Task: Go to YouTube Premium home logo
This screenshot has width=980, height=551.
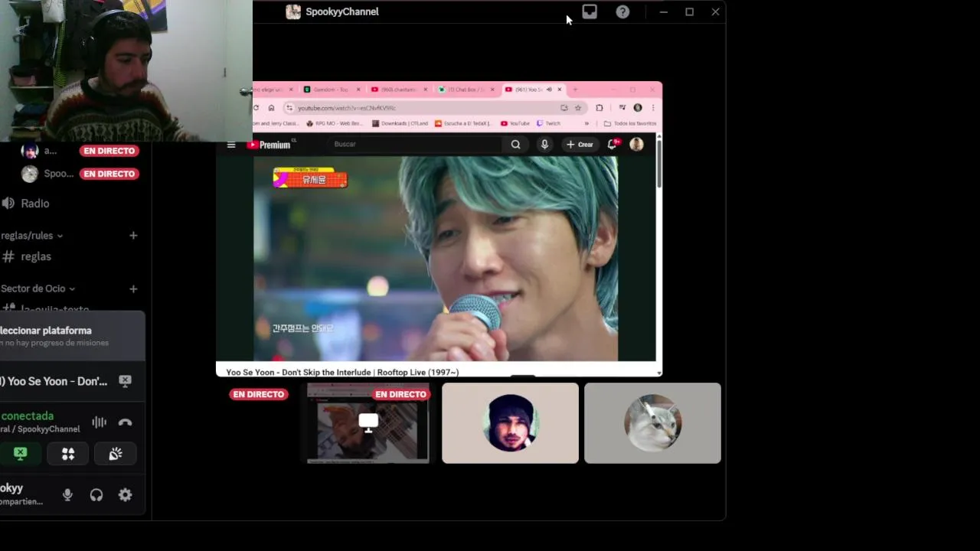Action: pyautogui.click(x=271, y=145)
